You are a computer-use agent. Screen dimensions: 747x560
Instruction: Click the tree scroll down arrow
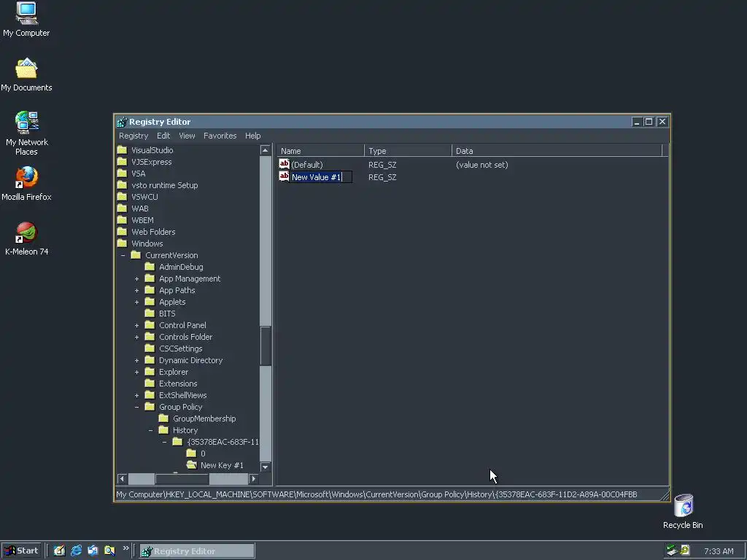click(266, 467)
